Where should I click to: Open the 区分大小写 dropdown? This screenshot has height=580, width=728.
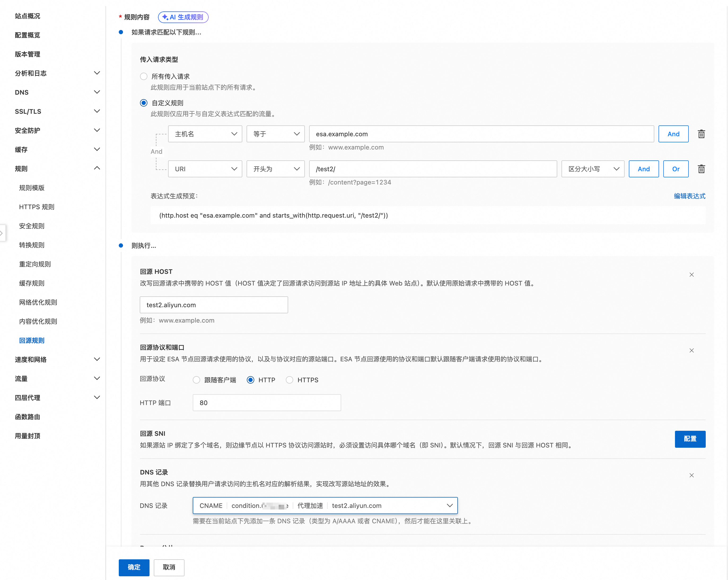593,169
